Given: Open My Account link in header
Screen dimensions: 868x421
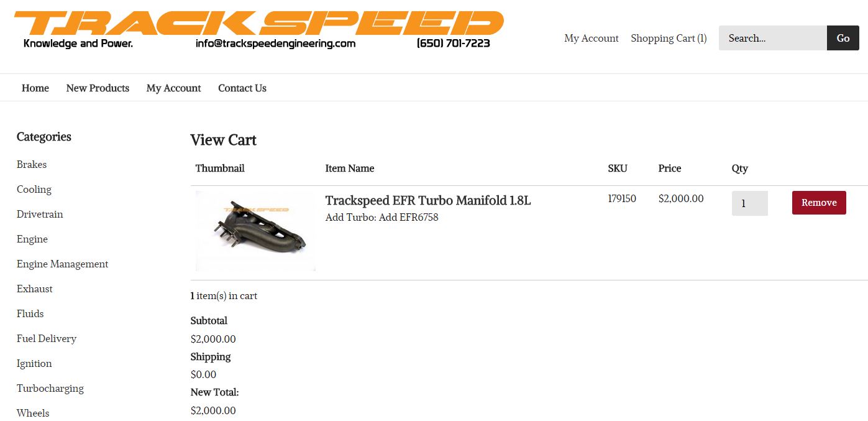Looking at the screenshot, I should [591, 39].
